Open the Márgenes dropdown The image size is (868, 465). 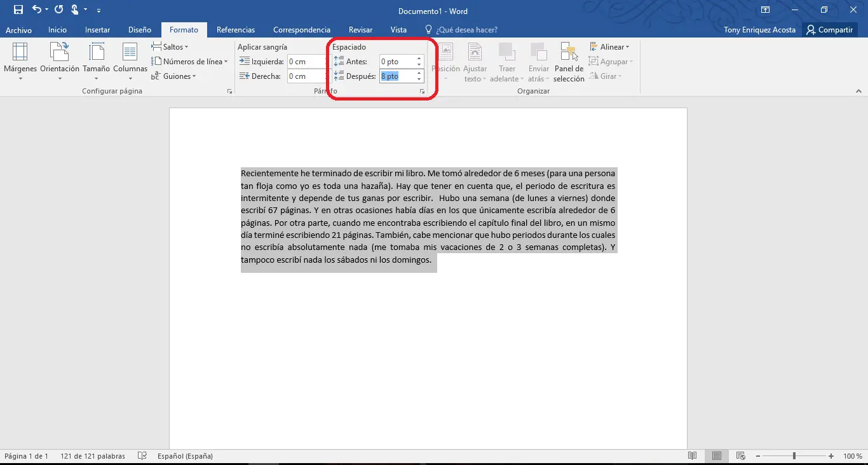(x=20, y=62)
